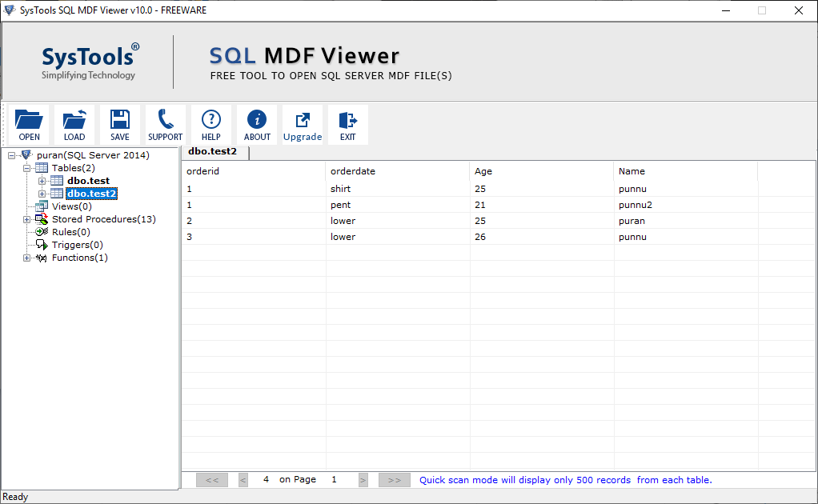
Task: Expand the Stored Procedures(13) node
Action: coord(26,219)
